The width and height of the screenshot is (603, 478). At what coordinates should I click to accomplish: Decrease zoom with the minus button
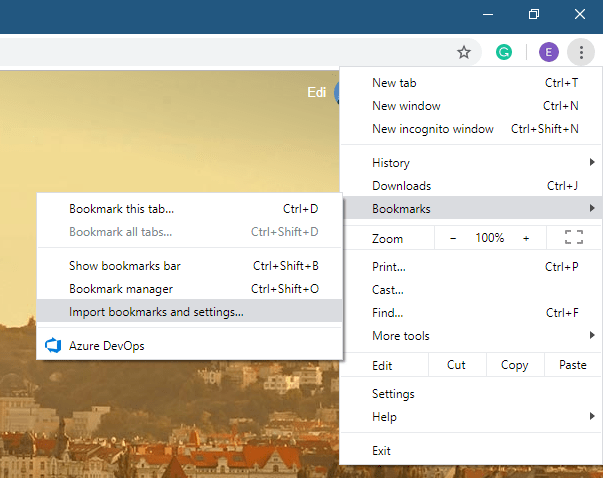pyautogui.click(x=453, y=238)
